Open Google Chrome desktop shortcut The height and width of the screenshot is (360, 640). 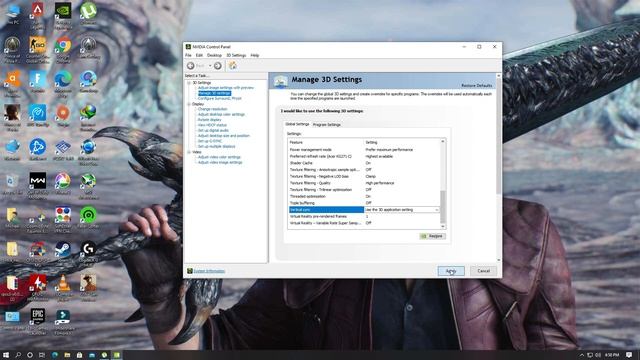pyautogui.click(x=63, y=49)
